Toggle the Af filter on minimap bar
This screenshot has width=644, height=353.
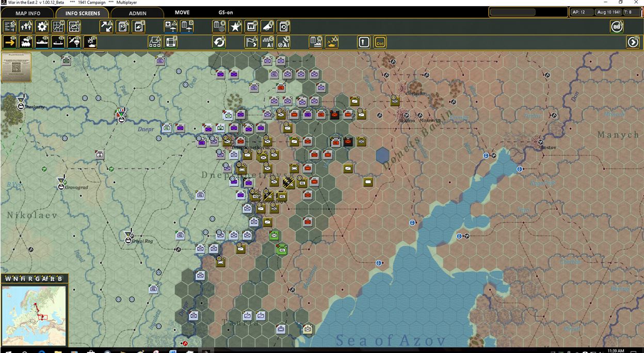click(45, 279)
